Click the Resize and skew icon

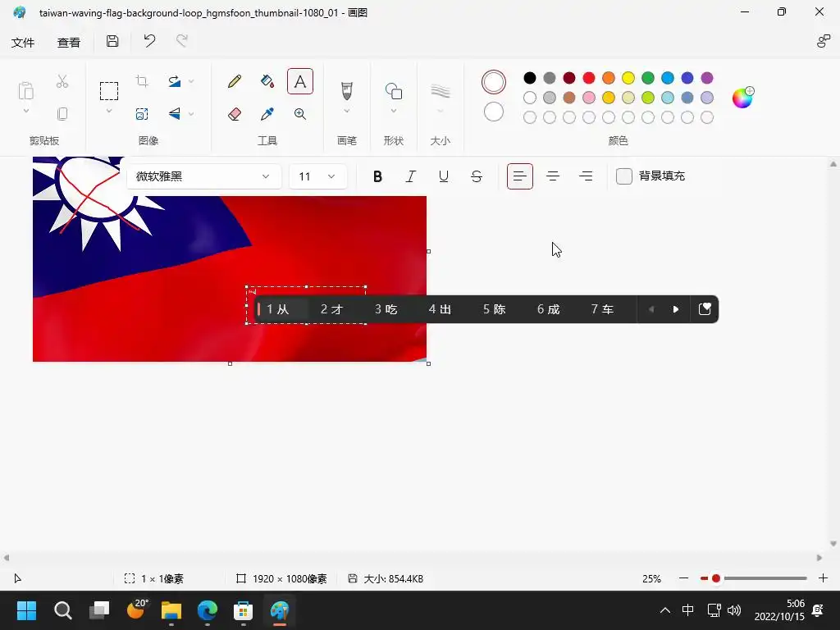point(142,113)
